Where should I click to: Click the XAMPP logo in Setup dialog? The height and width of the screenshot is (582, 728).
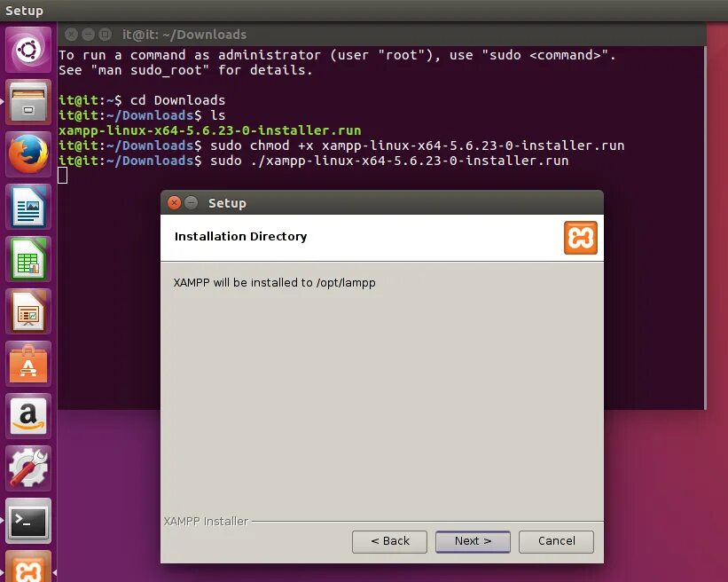(x=580, y=238)
